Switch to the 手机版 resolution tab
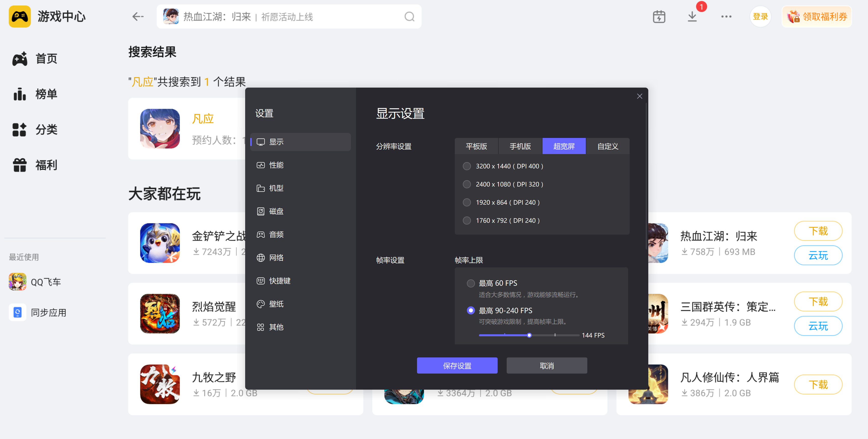The image size is (868, 439). click(520, 146)
